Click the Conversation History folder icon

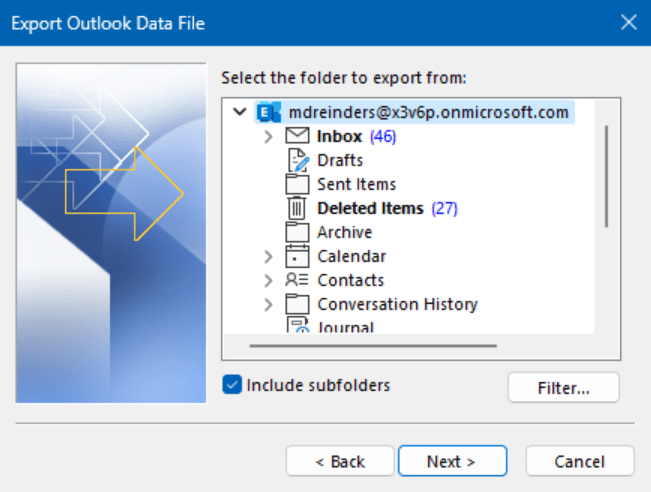pos(297,304)
